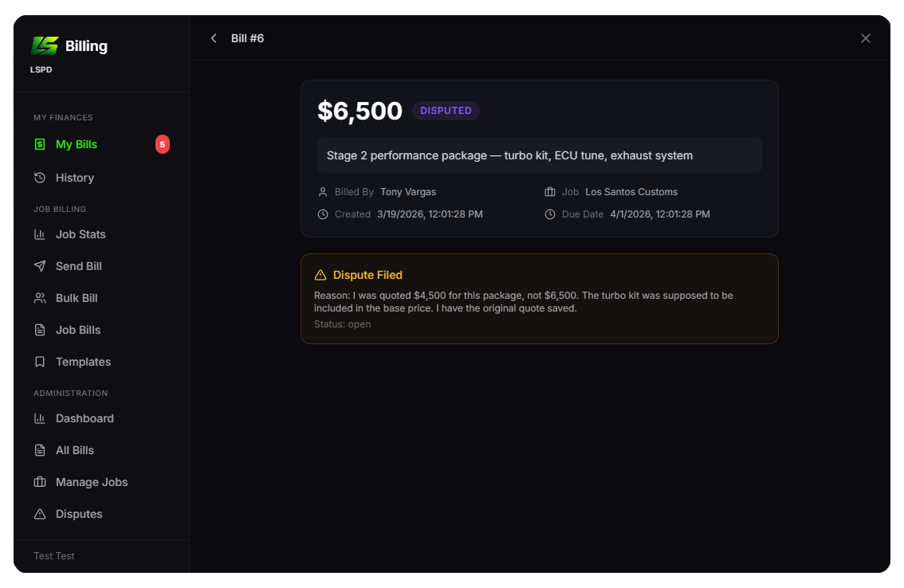The image size is (904, 588).
Task: Click the red unpaid bills count badge
Action: (x=163, y=144)
